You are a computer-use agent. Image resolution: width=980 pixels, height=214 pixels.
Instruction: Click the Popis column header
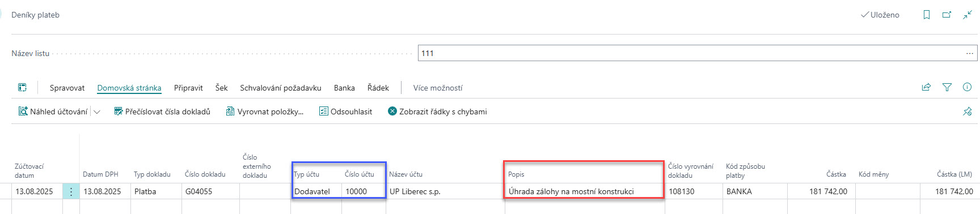point(516,174)
